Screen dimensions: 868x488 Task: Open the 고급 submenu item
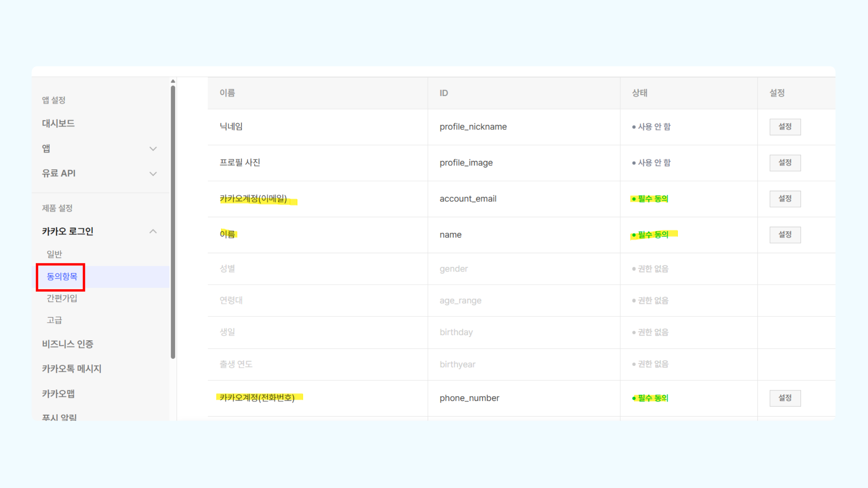click(54, 320)
